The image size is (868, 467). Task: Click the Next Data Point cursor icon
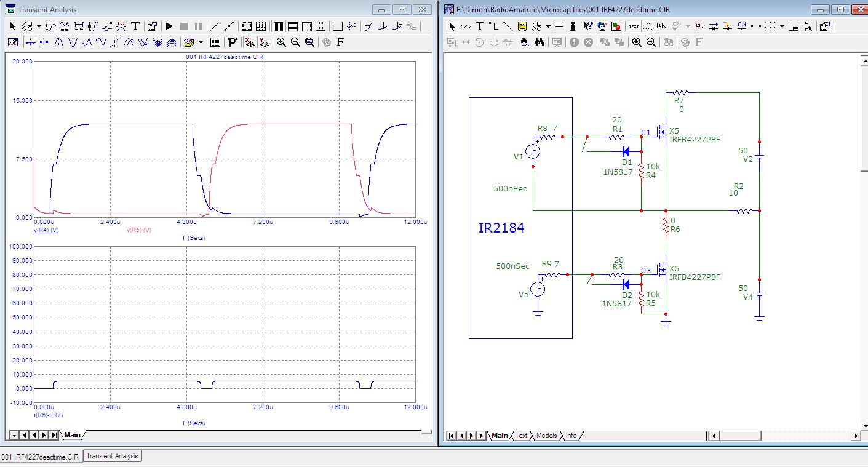[30, 42]
